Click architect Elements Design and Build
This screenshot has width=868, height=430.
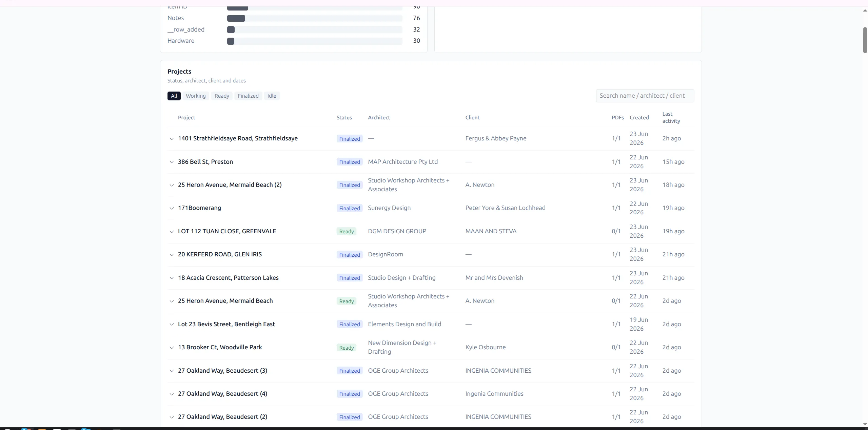(x=405, y=324)
